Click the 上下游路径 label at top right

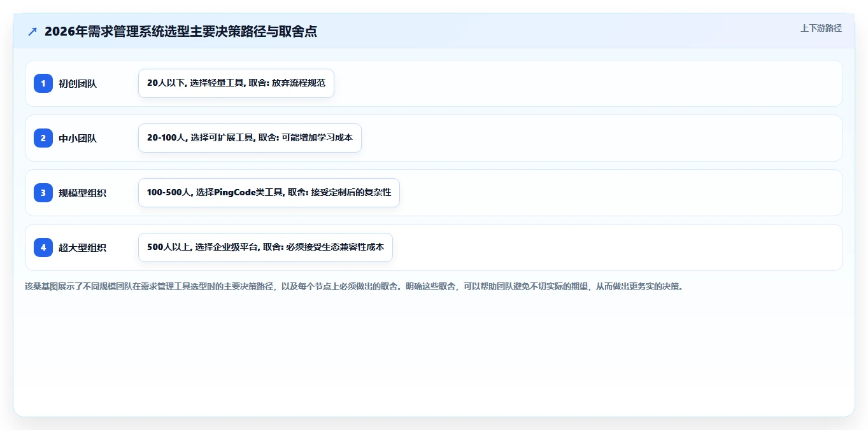(x=821, y=28)
